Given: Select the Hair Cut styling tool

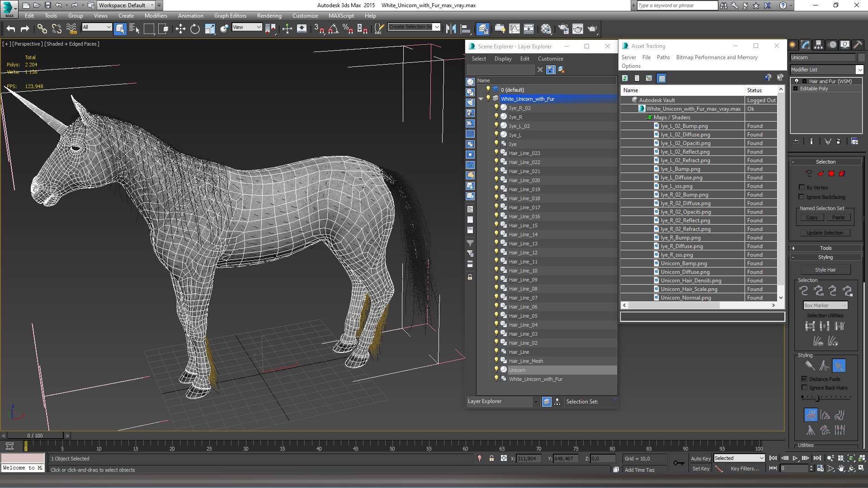Looking at the screenshot, I should tap(824, 366).
